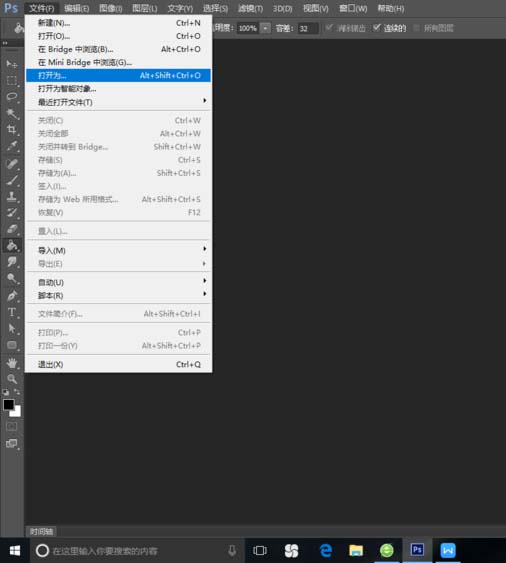Toggle the 连续的 checkbox
This screenshot has width=506, height=563.
[x=376, y=28]
